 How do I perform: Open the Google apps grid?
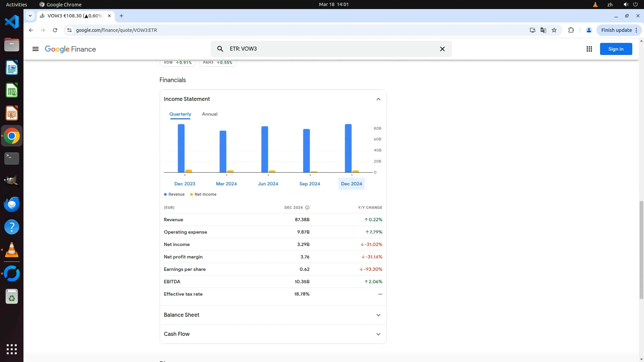click(589, 49)
